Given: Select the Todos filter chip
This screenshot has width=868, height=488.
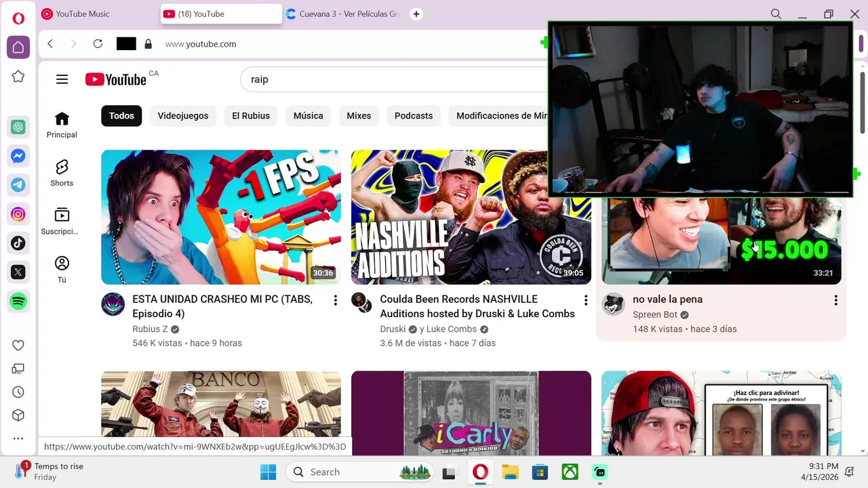Looking at the screenshot, I should click(x=121, y=116).
